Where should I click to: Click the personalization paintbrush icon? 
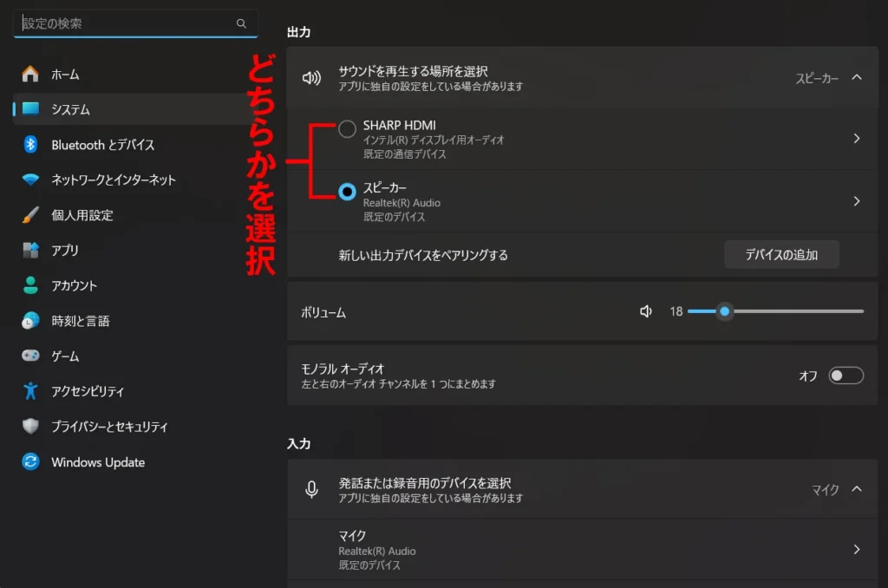(x=30, y=215)
